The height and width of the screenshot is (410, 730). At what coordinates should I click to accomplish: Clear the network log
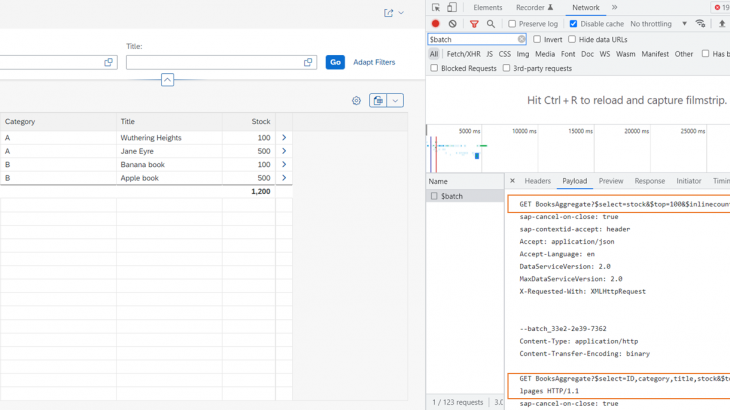(x=453, y=24)
